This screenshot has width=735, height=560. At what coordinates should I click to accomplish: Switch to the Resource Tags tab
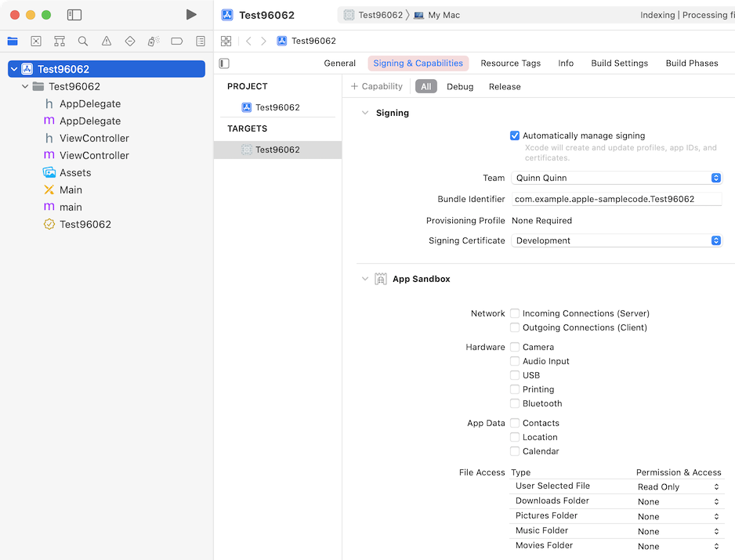510,63
